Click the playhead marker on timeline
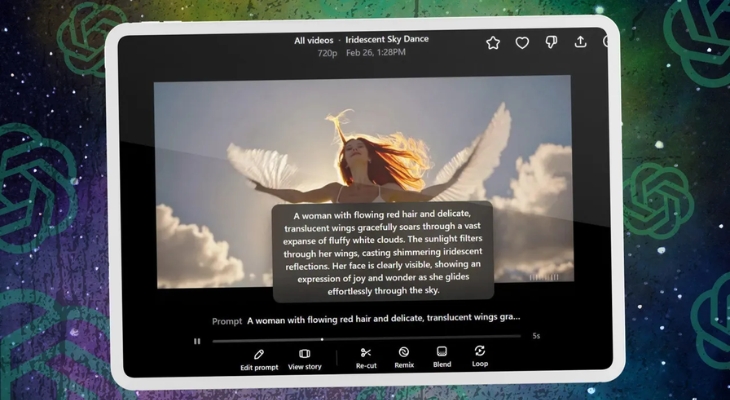This screenshot has height=400, width=730. click(x=321, y=339)
